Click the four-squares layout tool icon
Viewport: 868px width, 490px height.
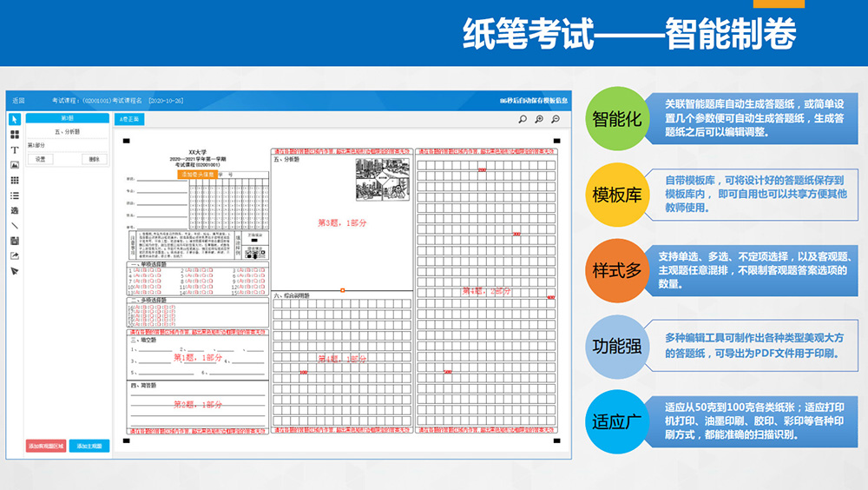coord(15,135)
